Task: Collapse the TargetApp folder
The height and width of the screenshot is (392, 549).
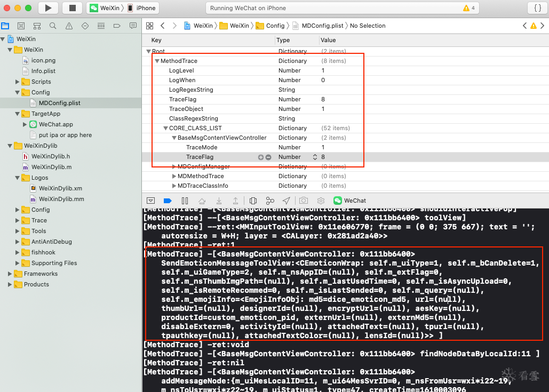Action: point(17,114)
